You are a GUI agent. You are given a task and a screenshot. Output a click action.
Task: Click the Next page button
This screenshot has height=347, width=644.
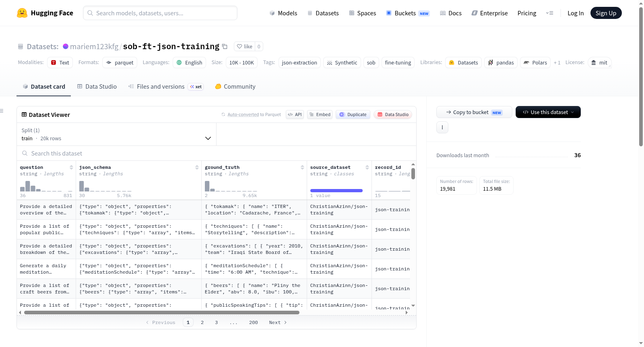pyautogui.click(x=278, y=322)
